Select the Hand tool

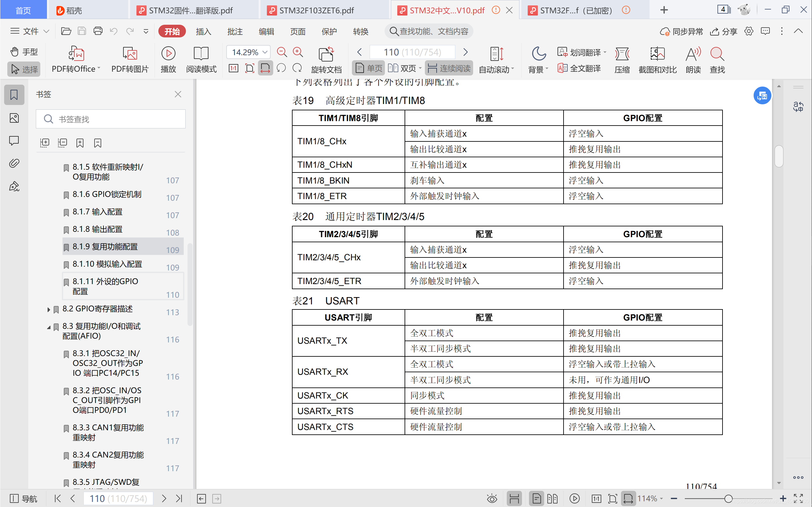click(x=24, y=52)
